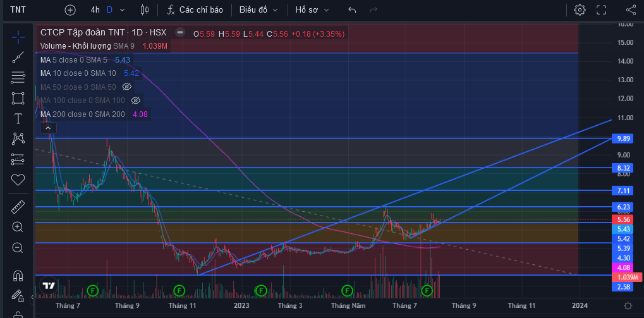The height and width of the screenshot is (318, 644).
Task: Select the 4h timeframe
Action: coord(95,10)
